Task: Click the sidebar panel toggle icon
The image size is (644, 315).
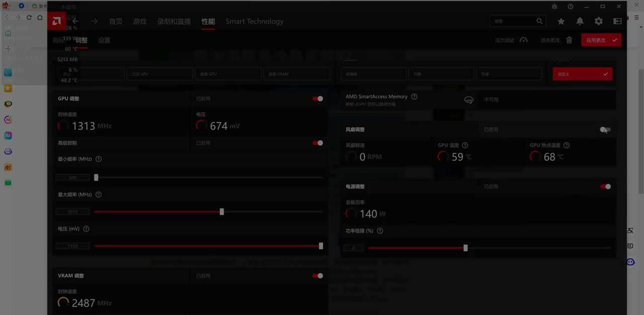Action: click(617, 21)
